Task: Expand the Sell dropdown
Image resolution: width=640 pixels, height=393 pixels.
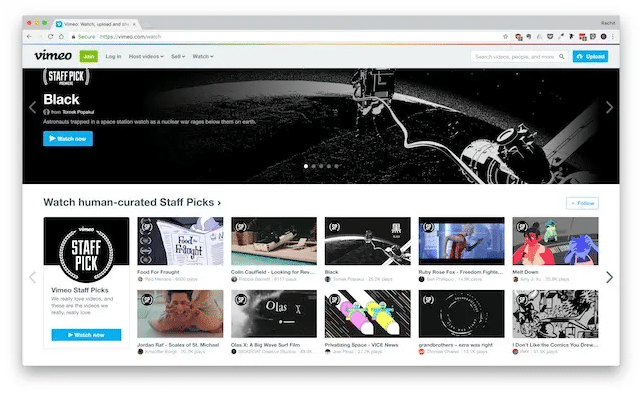Action: [x=178, y=56]
